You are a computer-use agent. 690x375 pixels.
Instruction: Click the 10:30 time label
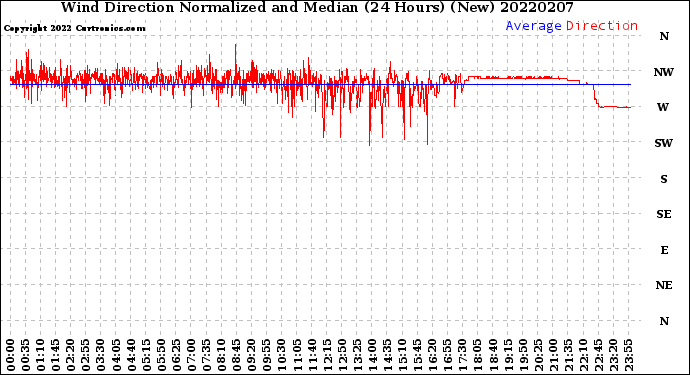(282, 355)
